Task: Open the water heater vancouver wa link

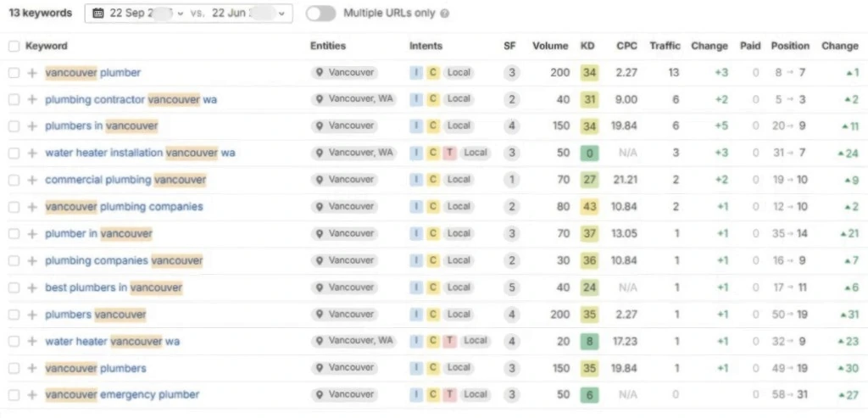Action: click(x=113, y=342)
